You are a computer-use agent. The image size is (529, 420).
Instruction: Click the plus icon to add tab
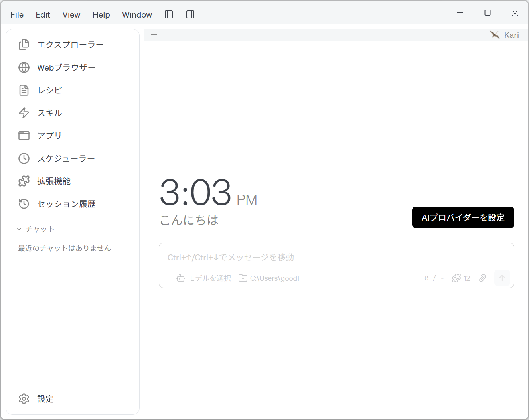(x=154, y=35)
